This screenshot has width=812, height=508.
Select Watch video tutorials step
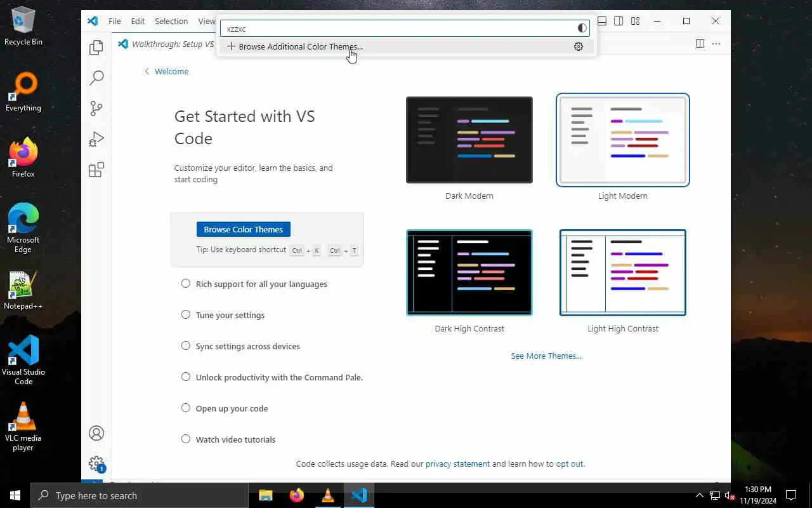point(228,439)
